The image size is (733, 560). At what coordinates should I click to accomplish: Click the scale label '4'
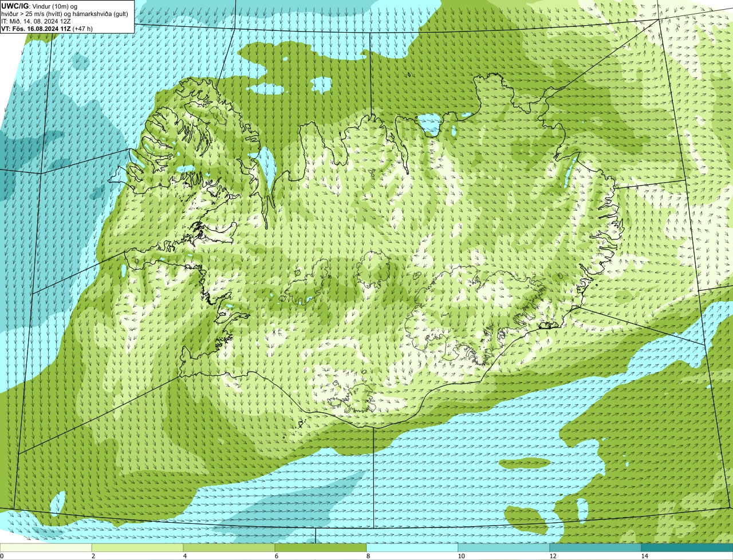coord(185,556)
